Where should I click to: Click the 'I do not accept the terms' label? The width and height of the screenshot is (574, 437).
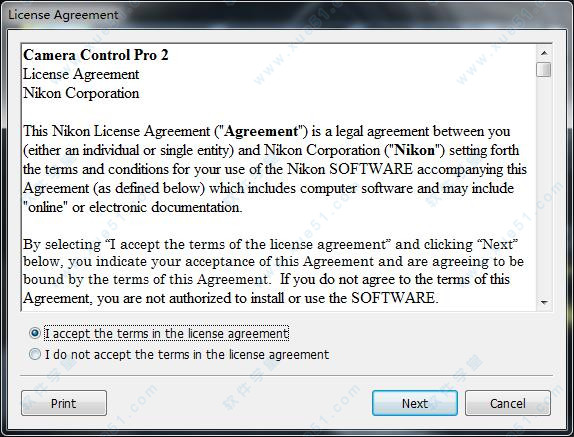pos(187,354)
